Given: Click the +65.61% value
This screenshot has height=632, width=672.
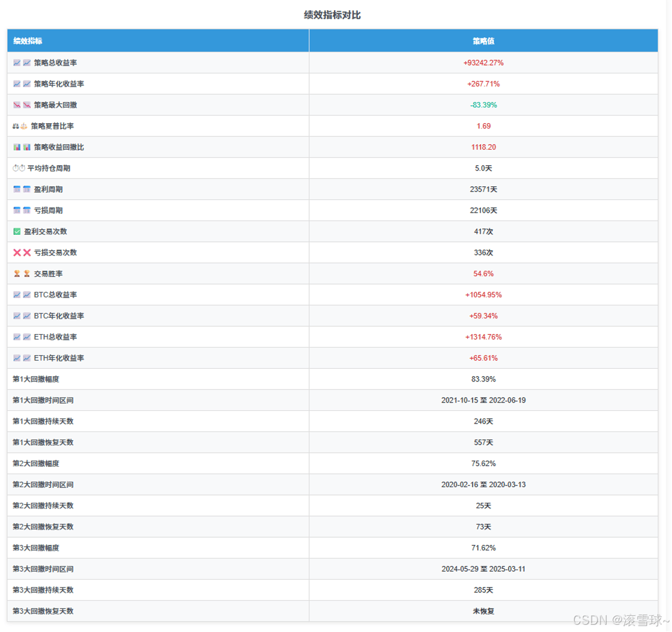Looking at the screenshot, I should (x=483, y=358).
